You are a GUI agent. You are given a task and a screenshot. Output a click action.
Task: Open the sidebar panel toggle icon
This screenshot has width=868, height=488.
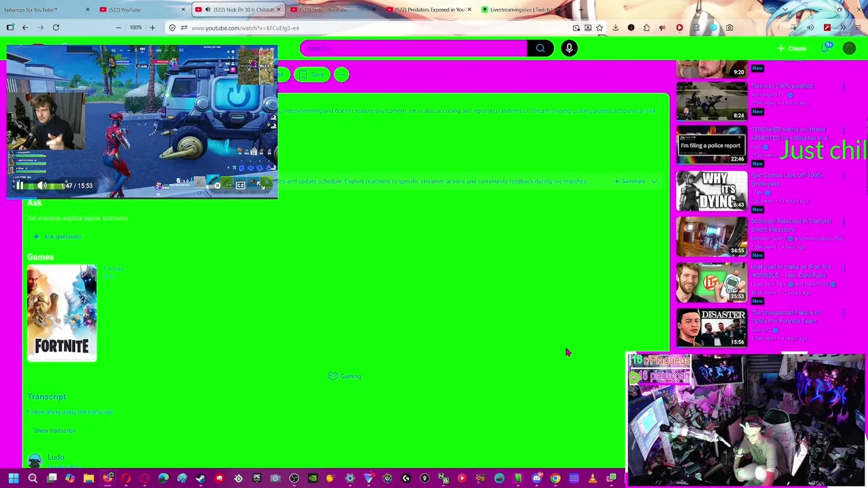pos(10,28)
